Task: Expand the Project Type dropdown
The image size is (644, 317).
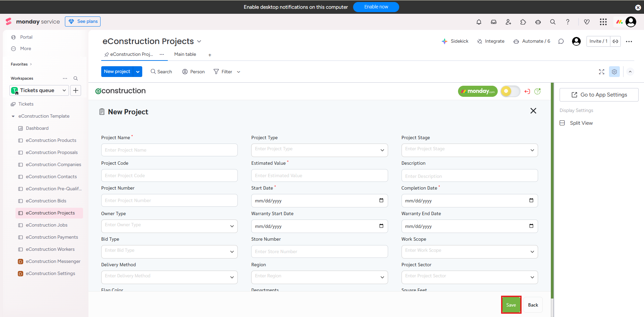Action: coord(319,150)
